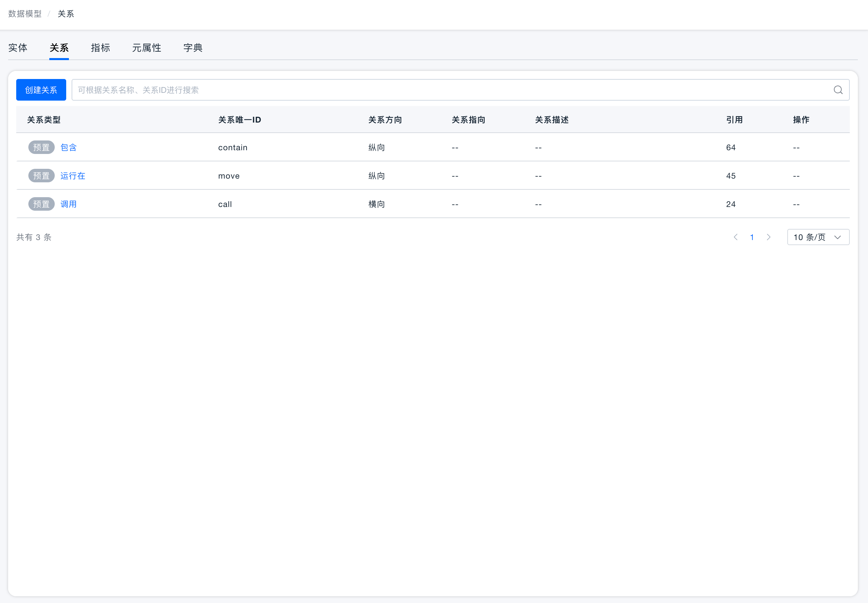
Task: Click the 共有 3 条 total text
Action: (x=34, y=237)
